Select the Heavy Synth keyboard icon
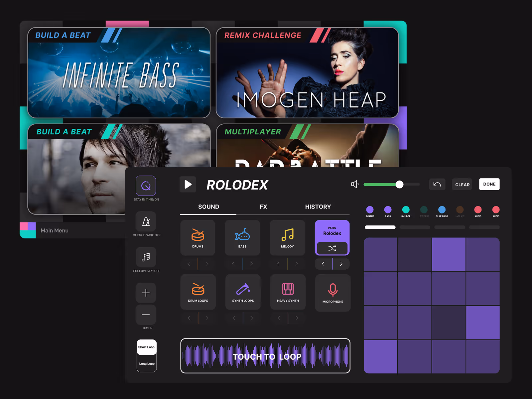 288,289
